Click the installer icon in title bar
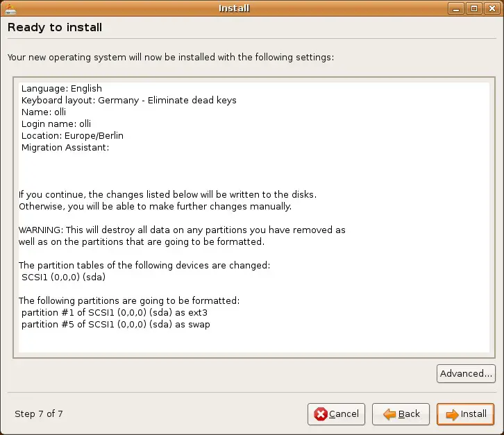The width and height of the screenshot is (504, 435). pyautogui.click(x=10, y=9)
